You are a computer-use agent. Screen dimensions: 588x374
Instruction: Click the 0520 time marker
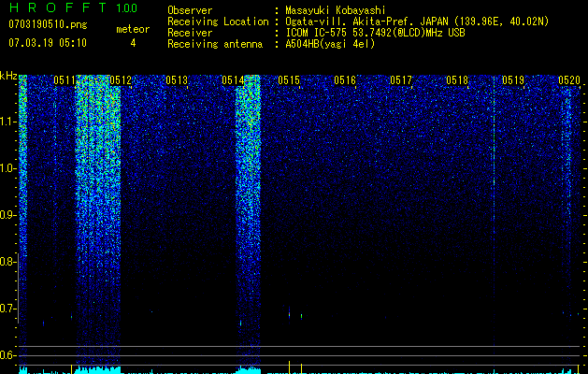(569, 80)
